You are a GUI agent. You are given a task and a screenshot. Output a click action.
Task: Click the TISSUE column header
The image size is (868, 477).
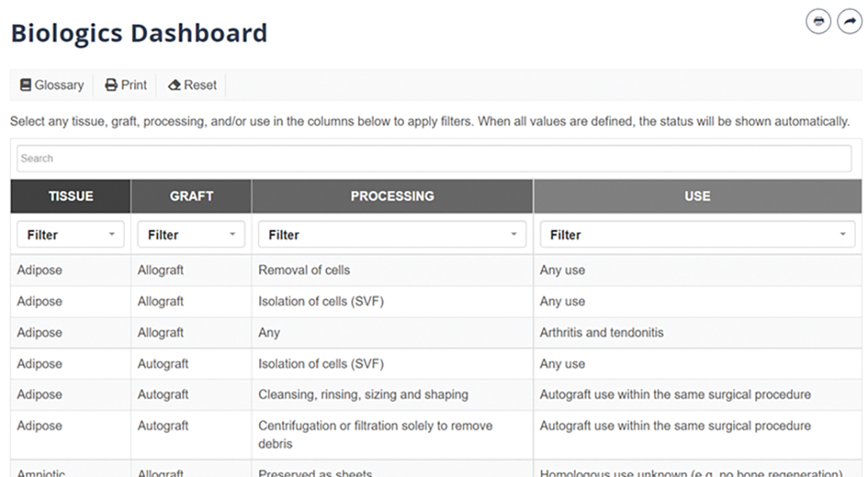coord(71,196)
